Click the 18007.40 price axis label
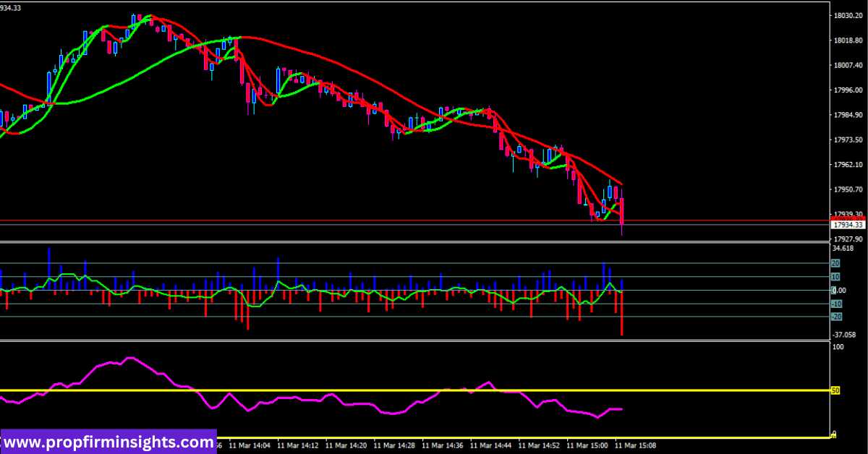 coord(848,66)
